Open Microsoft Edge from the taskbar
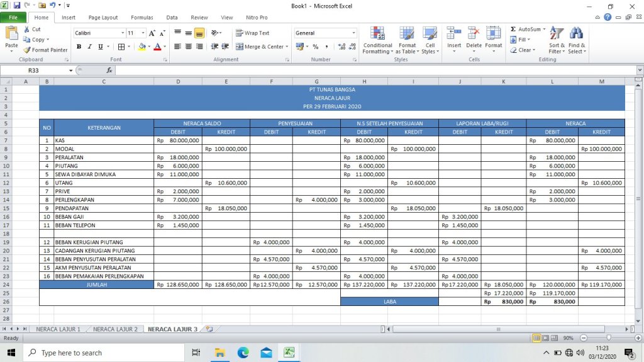Viewport: 644px width, 362px height. click(x=243, y=353)
